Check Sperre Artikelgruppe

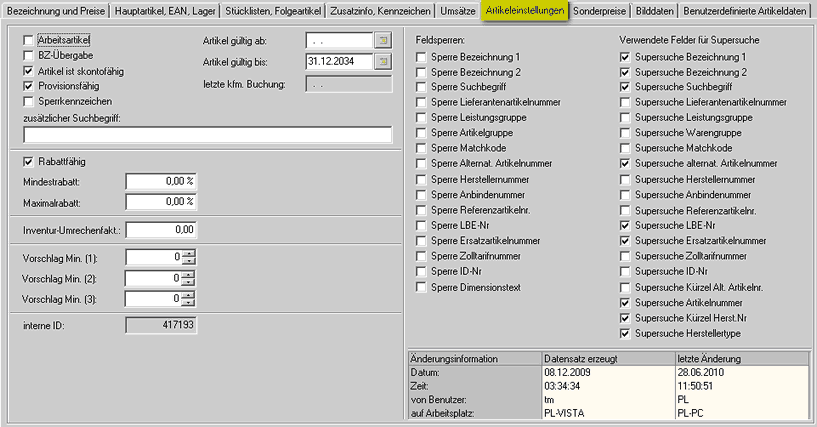click(x=421, y=133)
